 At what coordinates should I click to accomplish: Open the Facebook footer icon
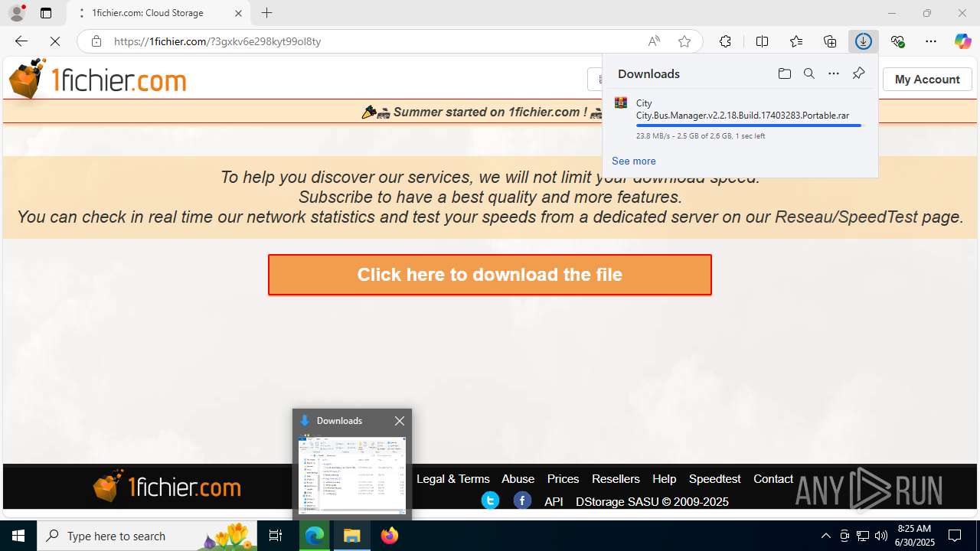point(522,500)
